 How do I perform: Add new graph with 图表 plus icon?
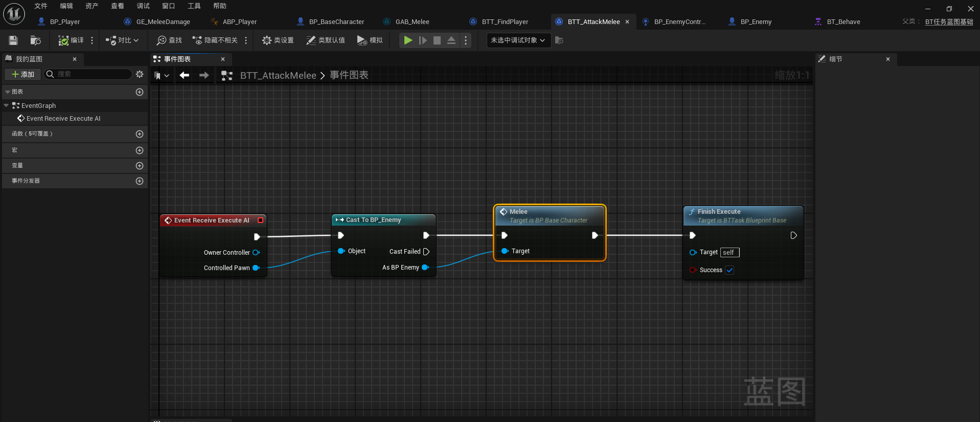tap(140, 92)
